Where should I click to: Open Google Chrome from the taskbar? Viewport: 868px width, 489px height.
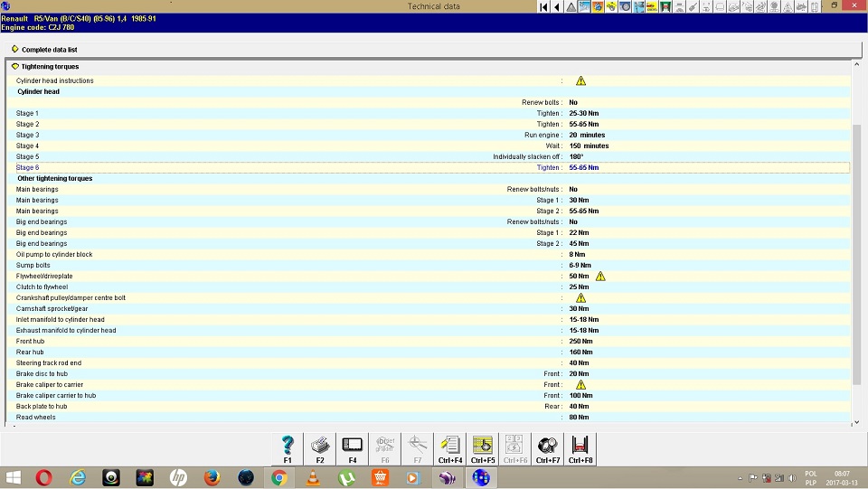coord(279,477)
